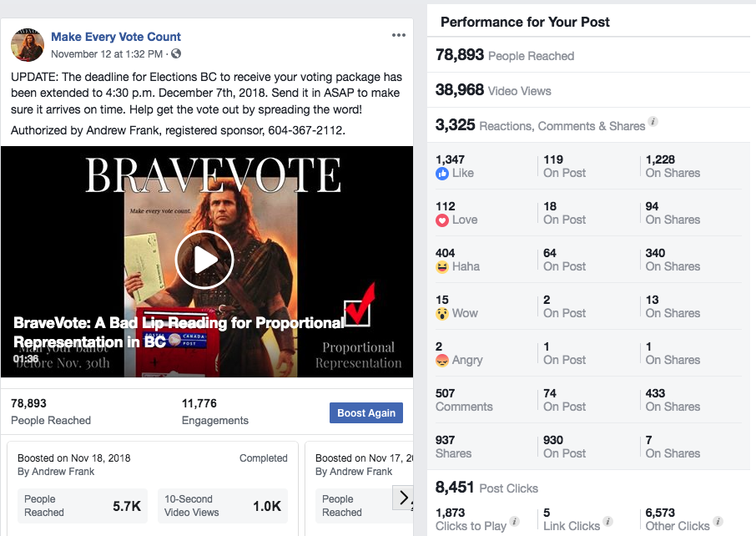Click the Completed boost status label

pyautogui.click(x=263, y=458)
